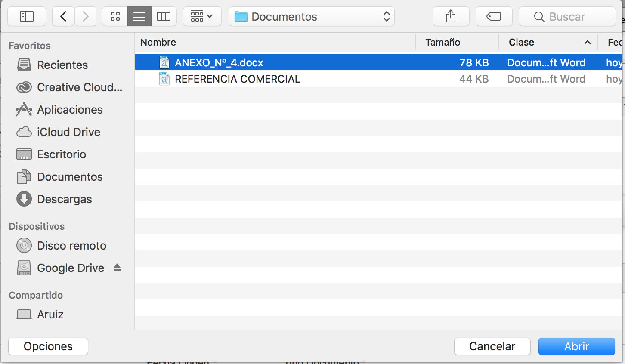
Task: Select the file REFERENCIA COMERCIAL
Action: pyautogui.click(x=379, y=79)
